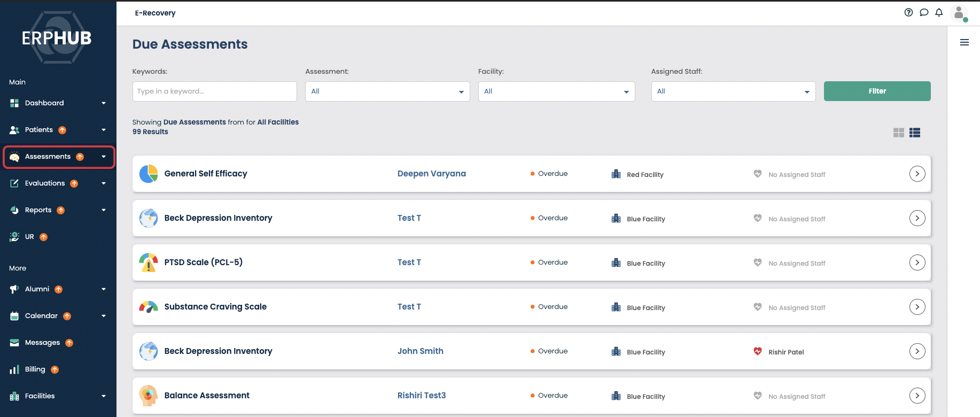Open the user profile avatar
Image resolution: width=980 pixels, height=417 pixels.
[959, 13]
